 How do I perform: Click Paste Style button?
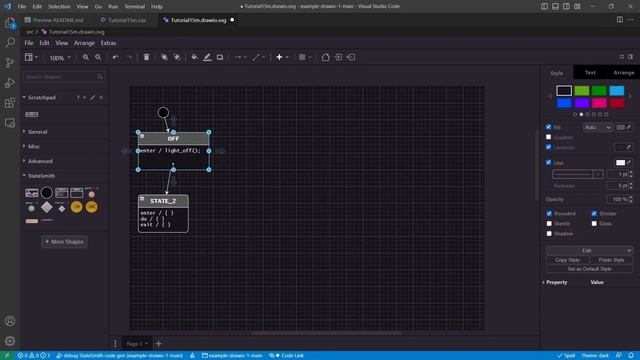[x=611, y=260]
